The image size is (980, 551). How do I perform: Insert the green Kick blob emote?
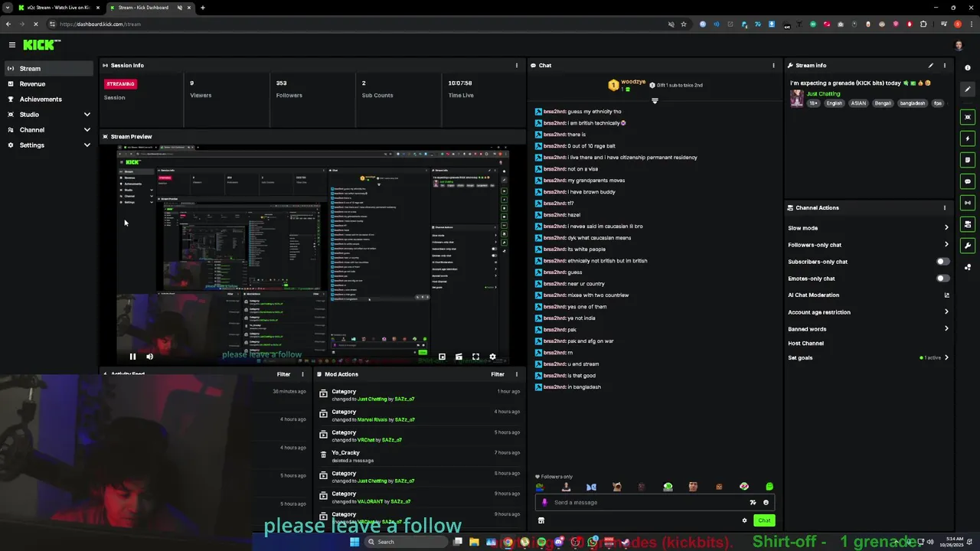[x=769, y=487]
